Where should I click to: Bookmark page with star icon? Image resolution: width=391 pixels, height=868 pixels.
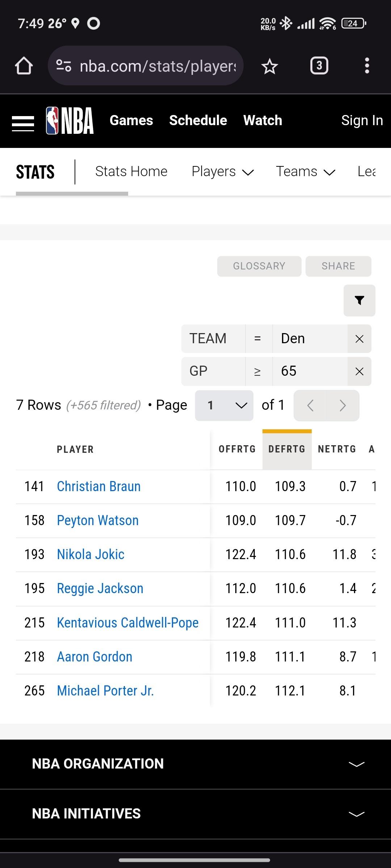point(270,66)
